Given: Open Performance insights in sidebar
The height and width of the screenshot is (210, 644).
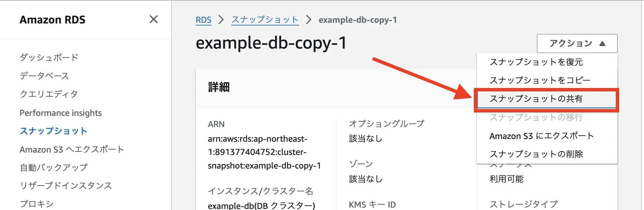Looking at the screenshot, I should click(60, 113).
